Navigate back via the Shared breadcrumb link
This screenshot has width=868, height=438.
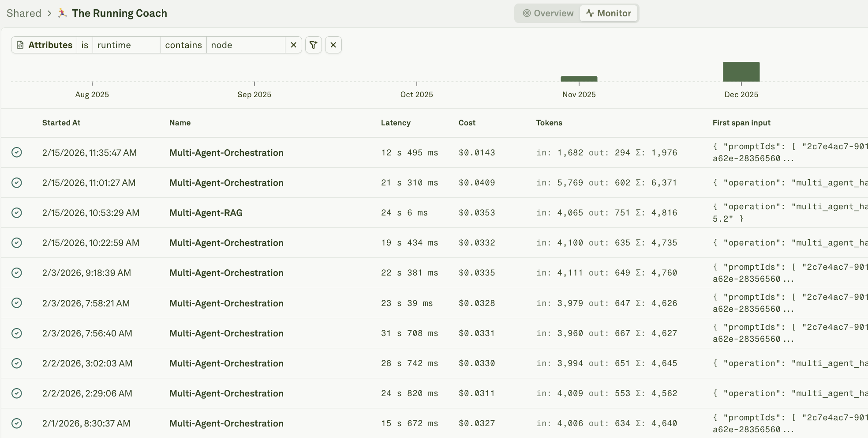click(x=23, y=13)
